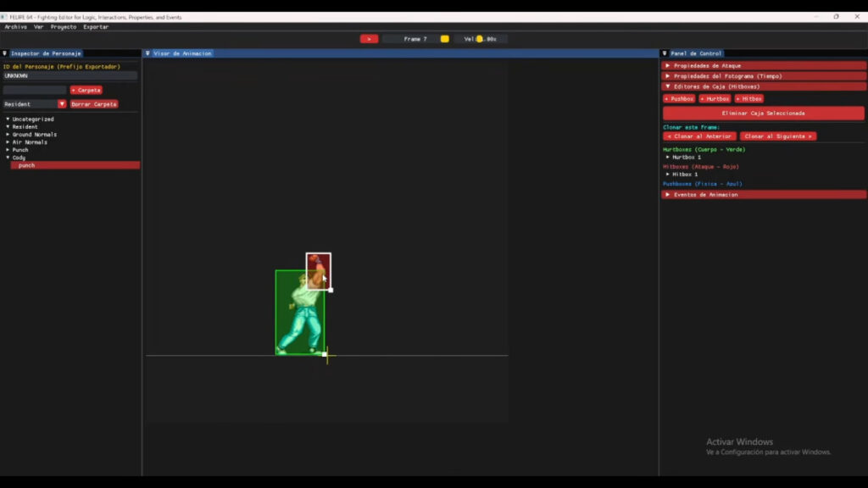Click the + Hitbox button

pyautogui.click(x=749, y=98)
